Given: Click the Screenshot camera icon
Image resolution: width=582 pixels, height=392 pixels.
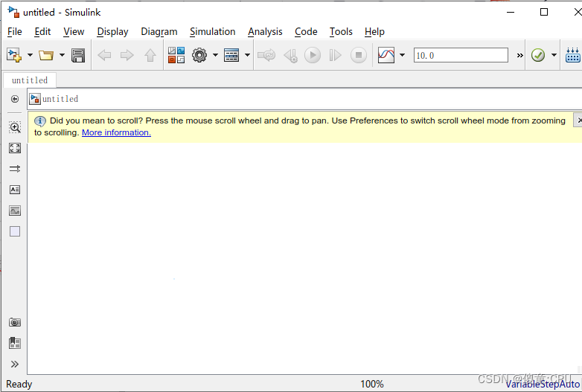Looking at the screenshot, I should pyautogui.click(x=15, y=322).
